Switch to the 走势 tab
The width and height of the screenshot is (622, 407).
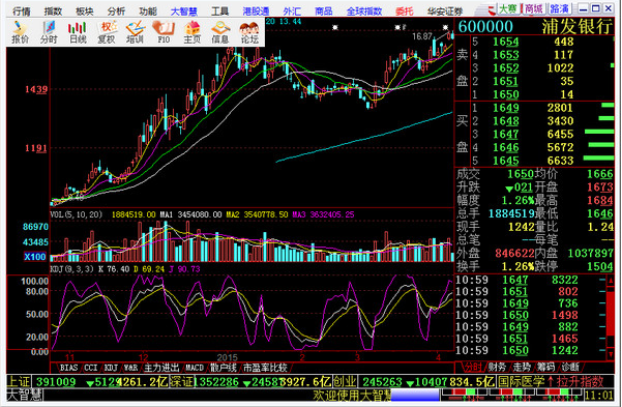(x=521, y=367)
